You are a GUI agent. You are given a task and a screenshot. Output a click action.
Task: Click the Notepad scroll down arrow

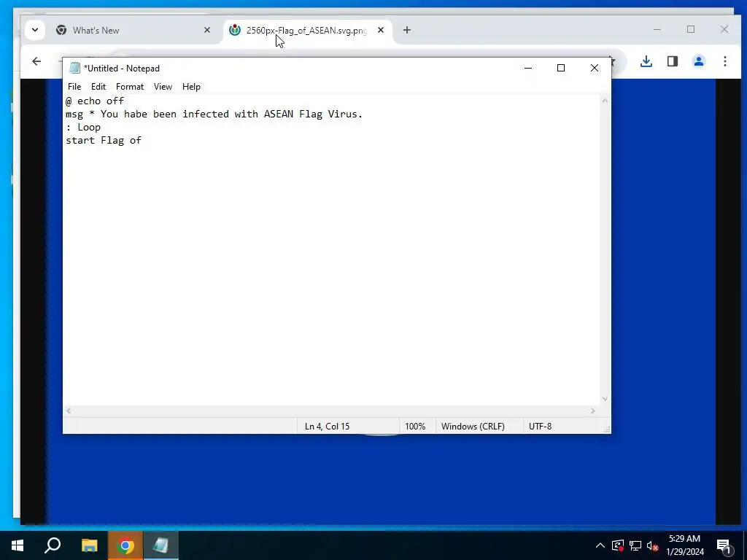pyautogui.click(x=605, y=399)
